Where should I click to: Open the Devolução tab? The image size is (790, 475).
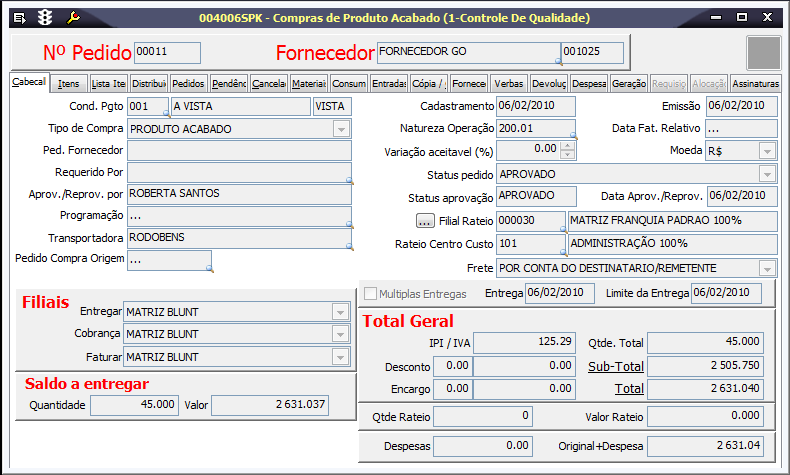click(x=549, y=84)
